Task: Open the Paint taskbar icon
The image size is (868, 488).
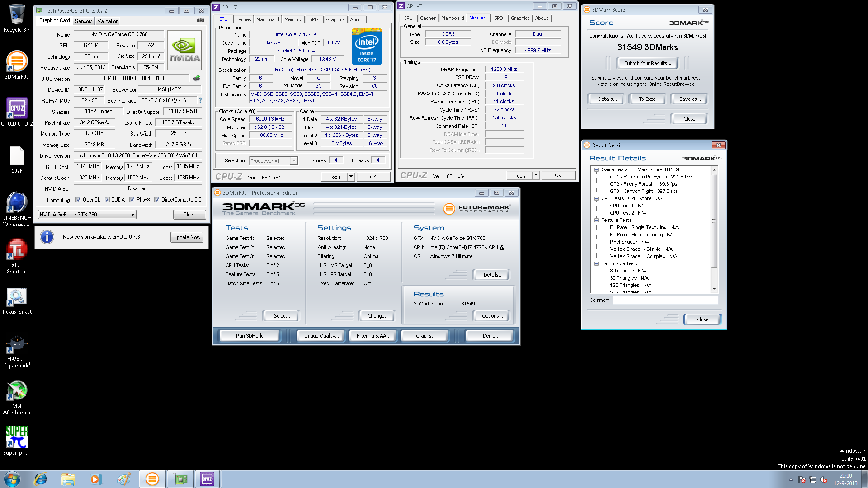Action: (x=123, y=479)
